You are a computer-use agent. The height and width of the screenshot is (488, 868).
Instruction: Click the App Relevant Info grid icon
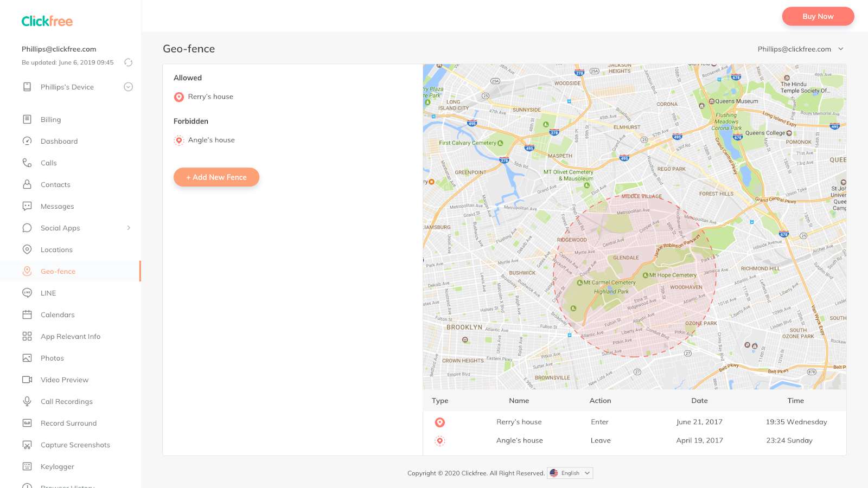[27, 336]
